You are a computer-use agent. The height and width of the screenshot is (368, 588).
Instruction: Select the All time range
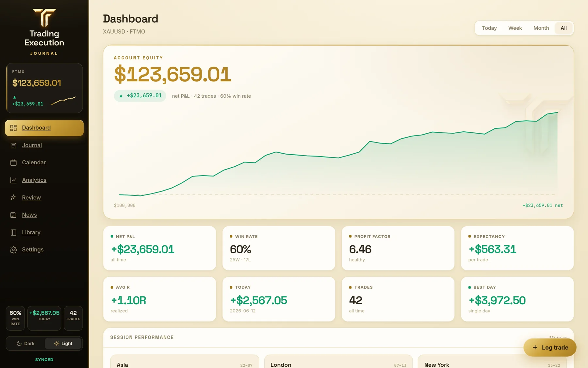tap(564, 28)
